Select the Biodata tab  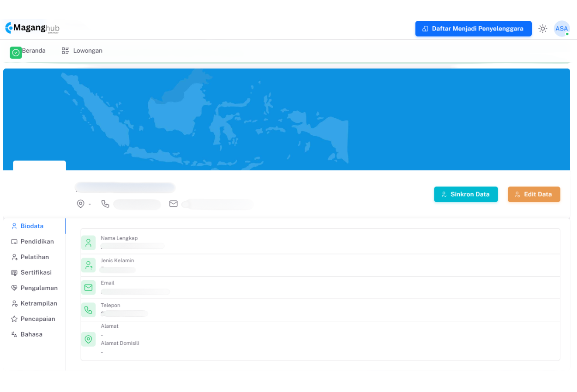(34, 226)
